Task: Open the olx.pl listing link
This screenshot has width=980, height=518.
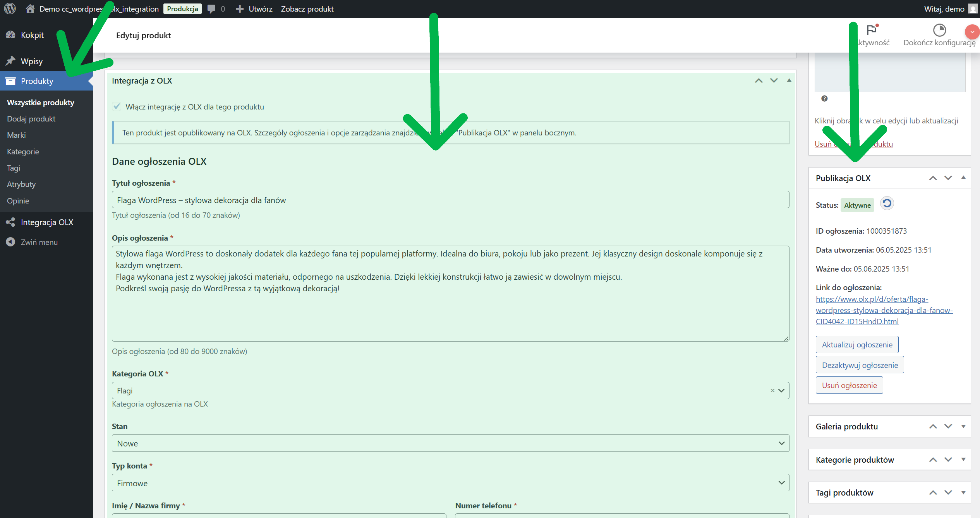Action: pyautogui.click(x=884, y=310)
